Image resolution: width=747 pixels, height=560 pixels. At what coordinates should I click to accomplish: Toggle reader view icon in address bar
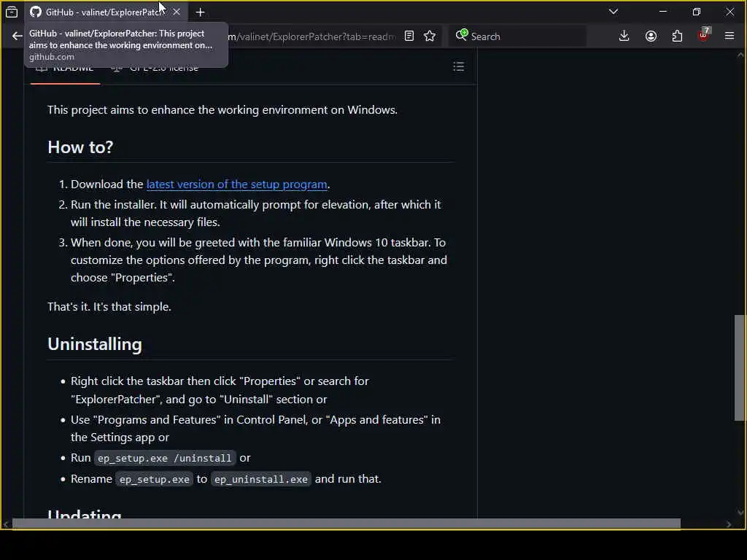pyautogui.click(x=409, y=36)
